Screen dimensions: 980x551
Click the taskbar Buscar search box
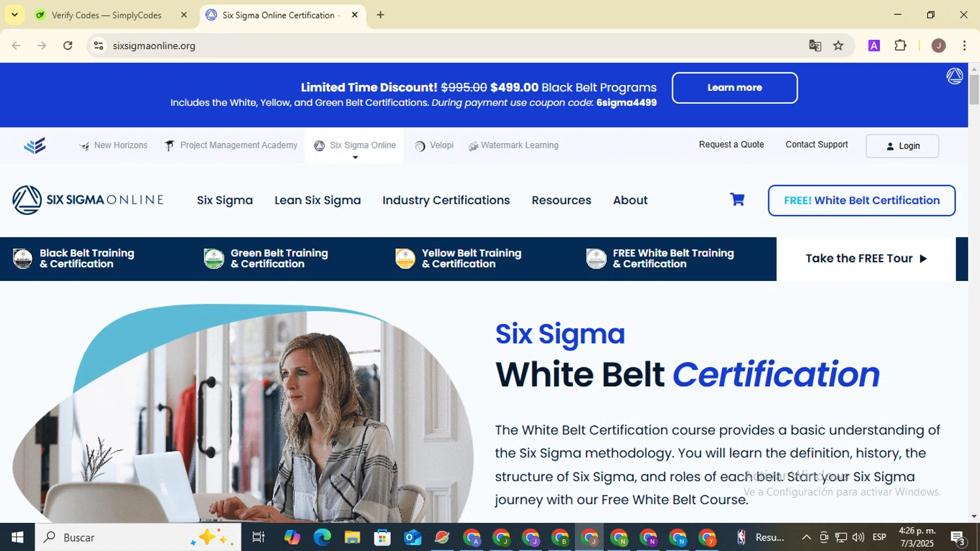coord(138,537)
